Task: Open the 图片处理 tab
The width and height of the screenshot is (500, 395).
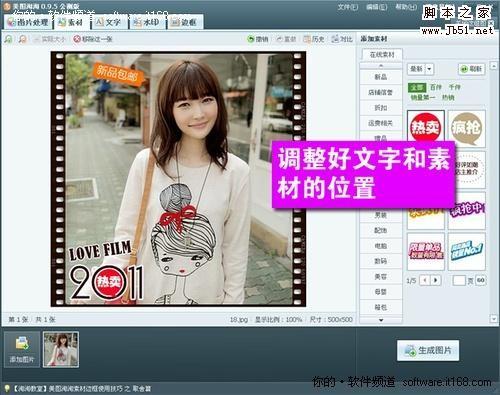Action: tap(28, 22)
